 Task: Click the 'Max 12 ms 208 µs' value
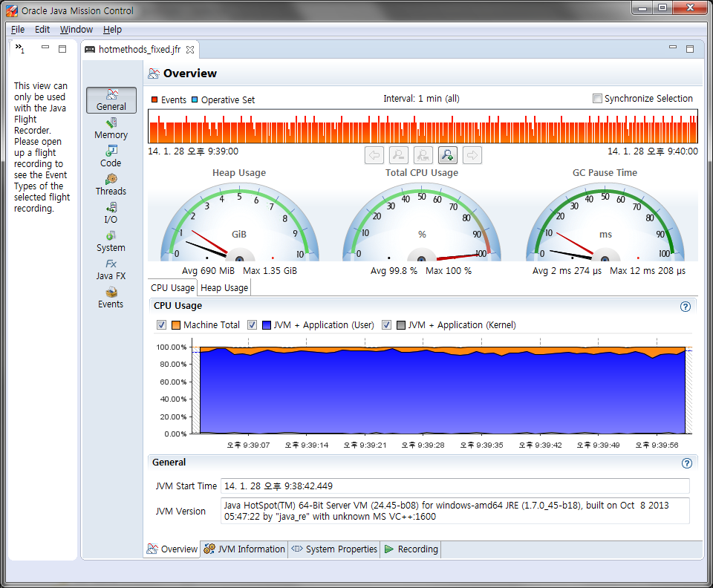[648, 271]
